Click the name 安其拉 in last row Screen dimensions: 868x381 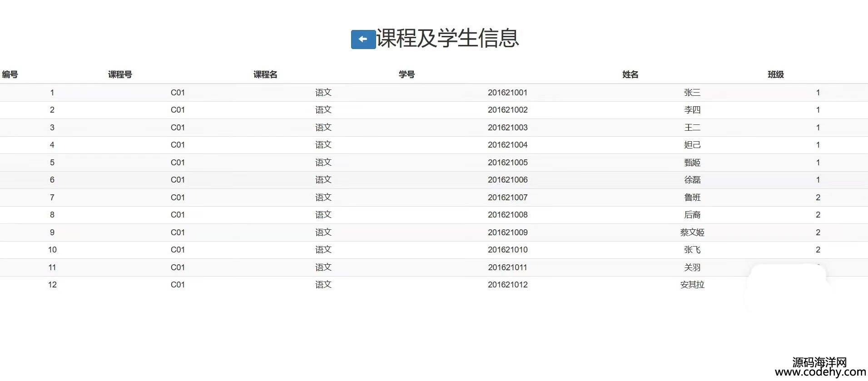coord(692,285)
